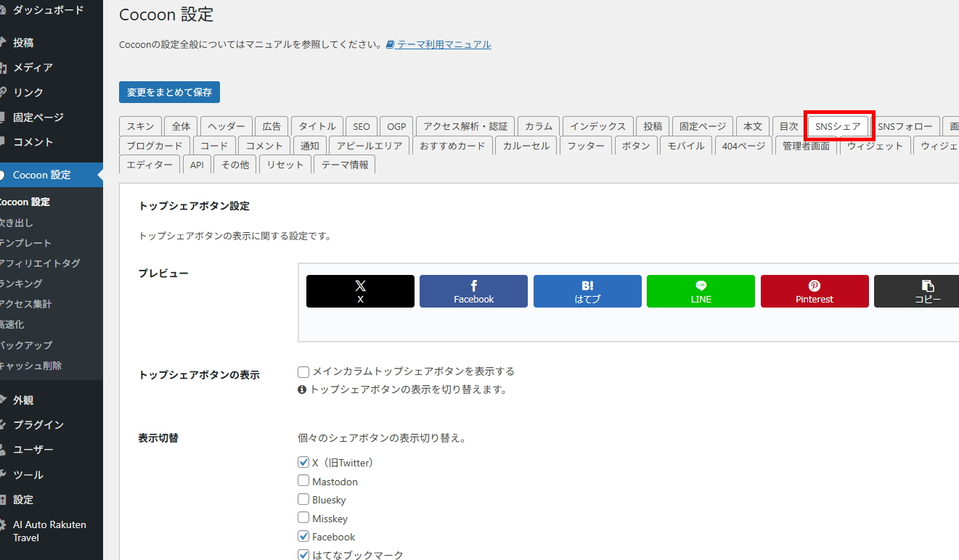Check the Mastodon checkbox
959x560 pixels.
(303, 480)
